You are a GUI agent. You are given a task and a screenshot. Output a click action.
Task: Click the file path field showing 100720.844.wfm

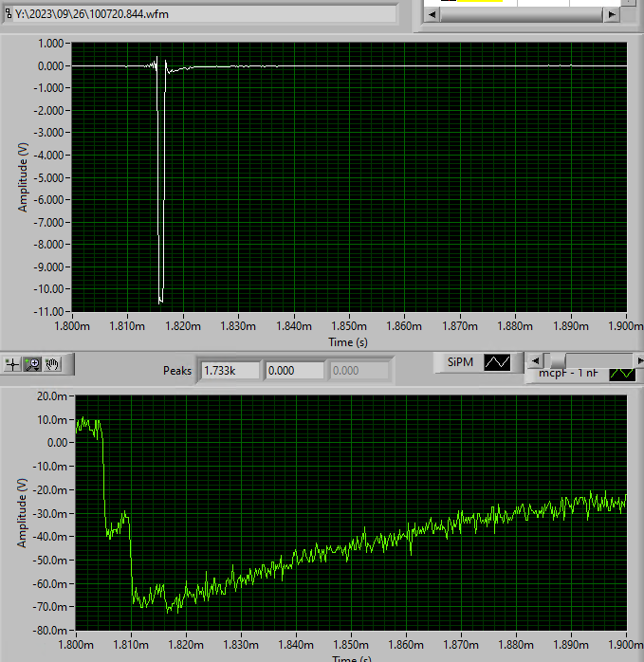(x=205, y=14)
